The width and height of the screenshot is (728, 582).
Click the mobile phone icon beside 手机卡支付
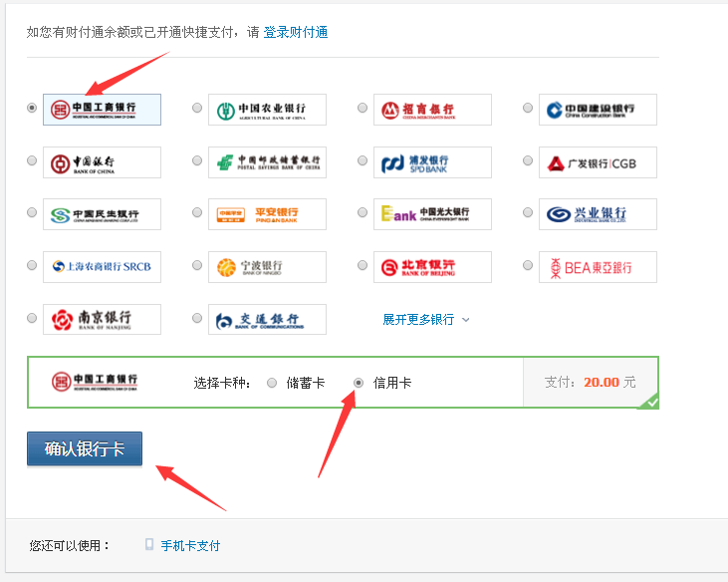(x=149, y=544)
